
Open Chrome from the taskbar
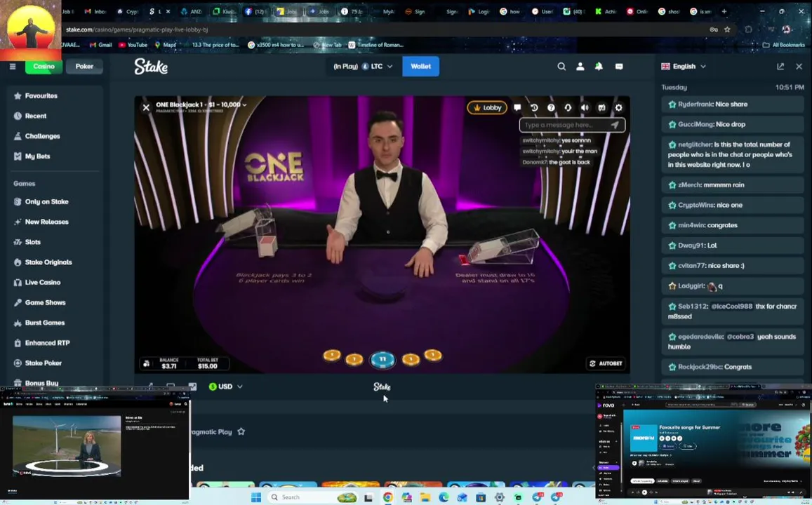coord(387,497)
